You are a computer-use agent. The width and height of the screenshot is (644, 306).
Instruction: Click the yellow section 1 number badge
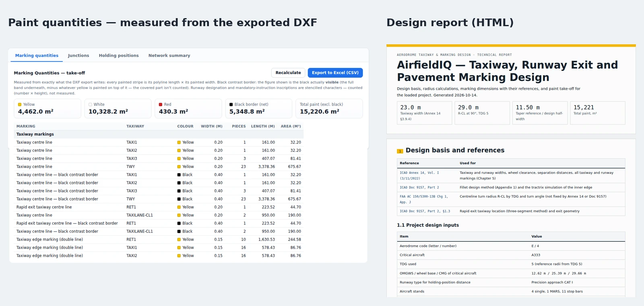pyautogui.click(x=400, y=151)
